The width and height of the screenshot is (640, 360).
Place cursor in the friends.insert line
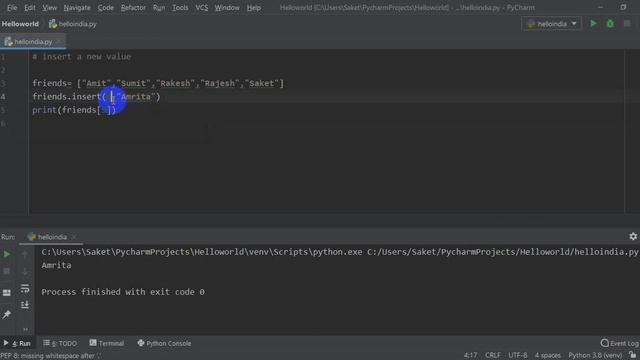click(96, 97)
